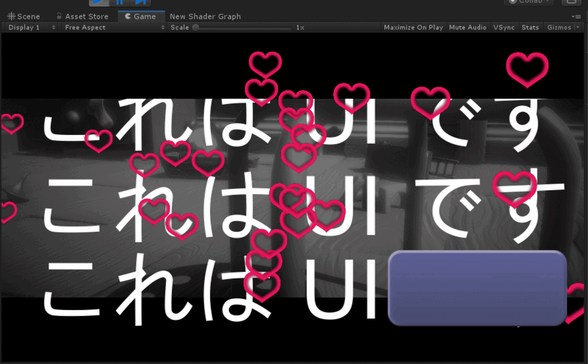Viewport: 588px width, 364px height.
Task: Open the Collab dropdown
Action: click(x=528, y=2)
